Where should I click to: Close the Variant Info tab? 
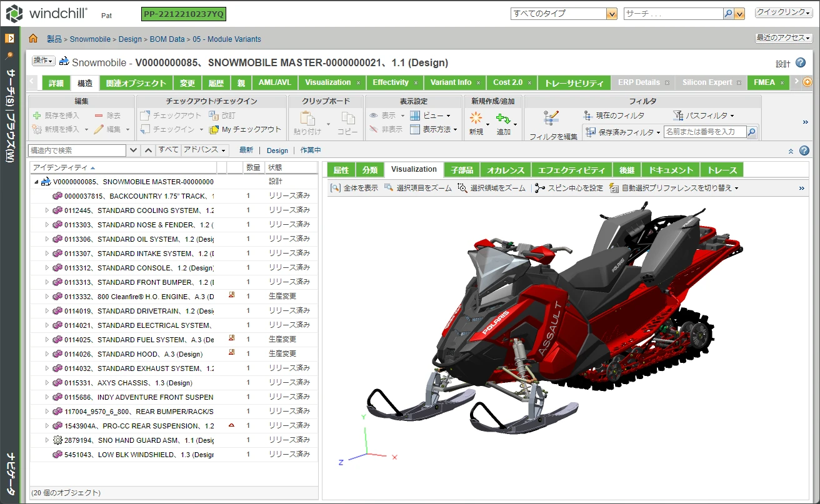(479, 82)
